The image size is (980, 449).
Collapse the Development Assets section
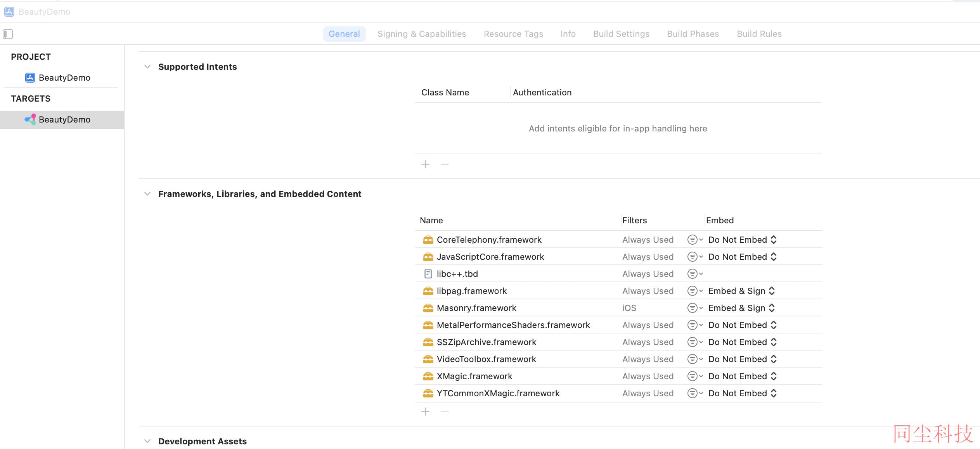coord(147,441)
